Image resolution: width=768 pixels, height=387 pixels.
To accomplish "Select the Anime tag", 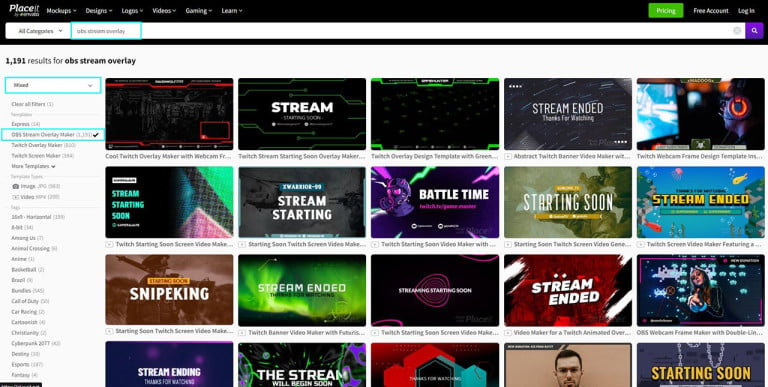I will (x=23, y=259).
